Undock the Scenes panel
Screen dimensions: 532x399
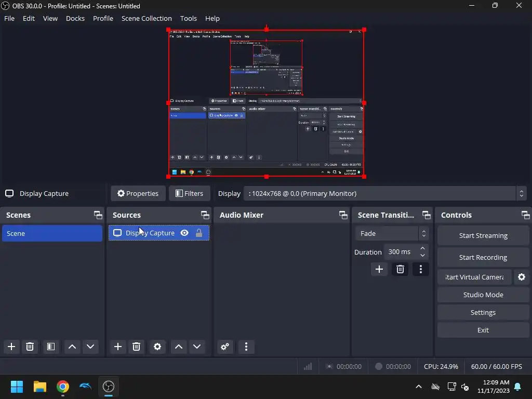[98, 215]
